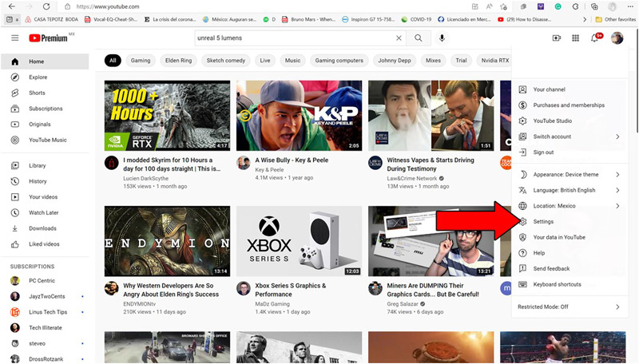Clear the search box text

click(399, 38)
